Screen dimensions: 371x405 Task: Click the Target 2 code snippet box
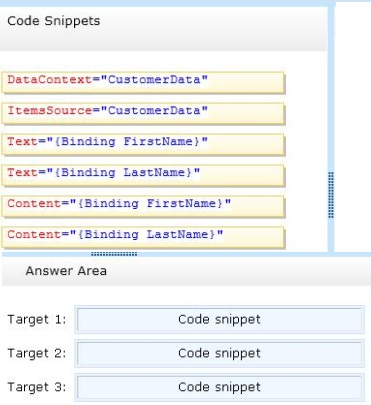(219, 353)
